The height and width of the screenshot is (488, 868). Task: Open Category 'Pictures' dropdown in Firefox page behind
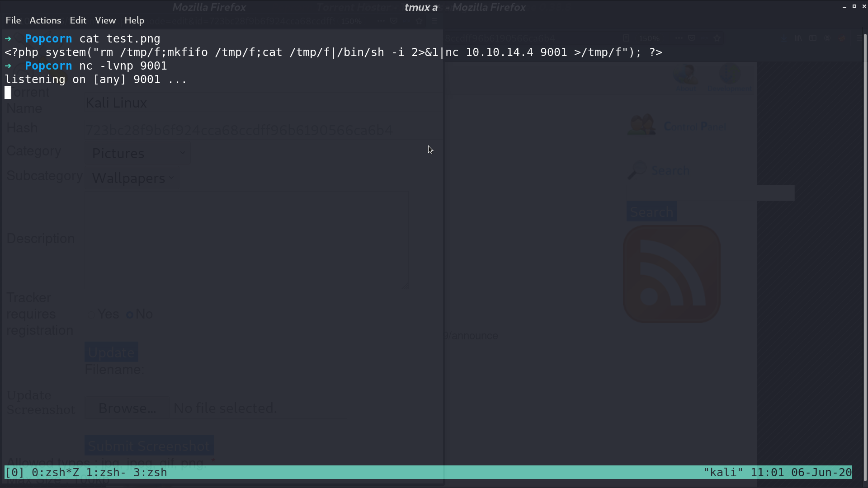137,154
